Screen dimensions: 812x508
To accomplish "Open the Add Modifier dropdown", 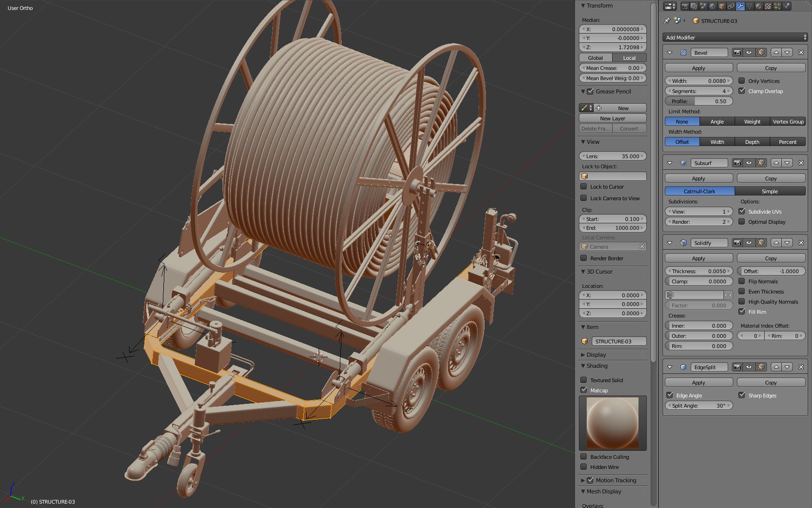I will pyautogui.click(x=735, y=37).
